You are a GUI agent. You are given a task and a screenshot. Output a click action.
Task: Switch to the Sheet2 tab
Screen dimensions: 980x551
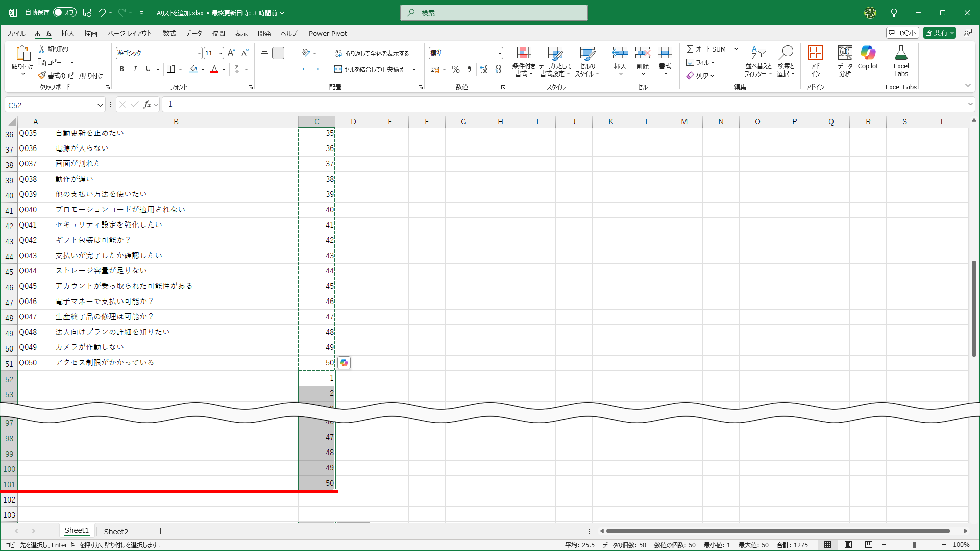(x=116, y=531)
